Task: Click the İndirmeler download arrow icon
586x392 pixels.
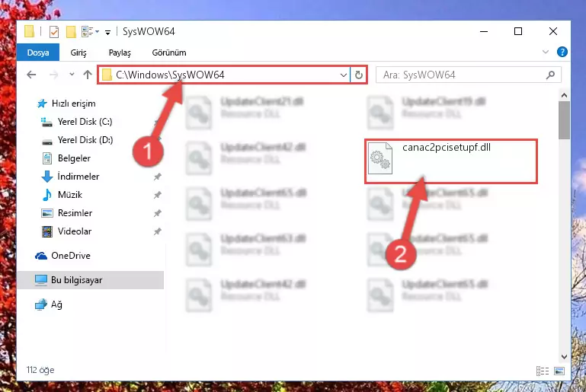Action: click(47, 177)
